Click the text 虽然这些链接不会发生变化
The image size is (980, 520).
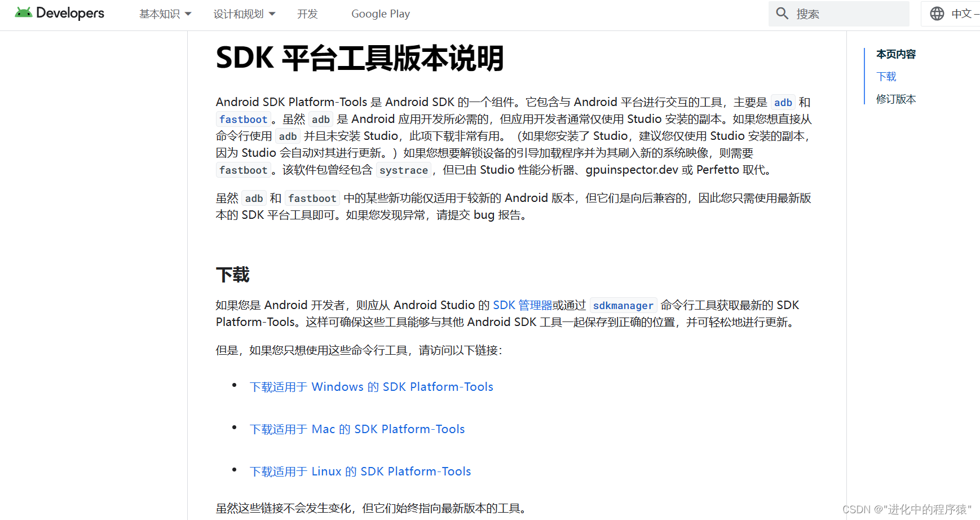coord(283,508)
